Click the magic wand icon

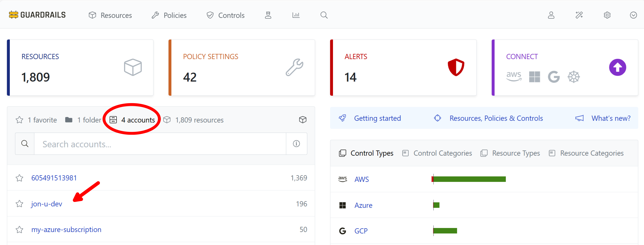579,15
